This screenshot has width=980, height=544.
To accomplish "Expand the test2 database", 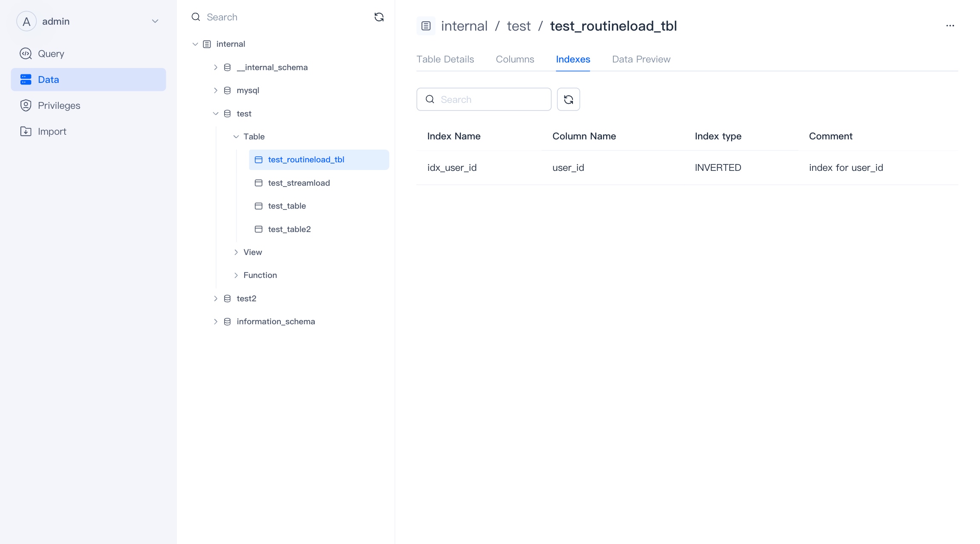I will [x=216, y=298].
